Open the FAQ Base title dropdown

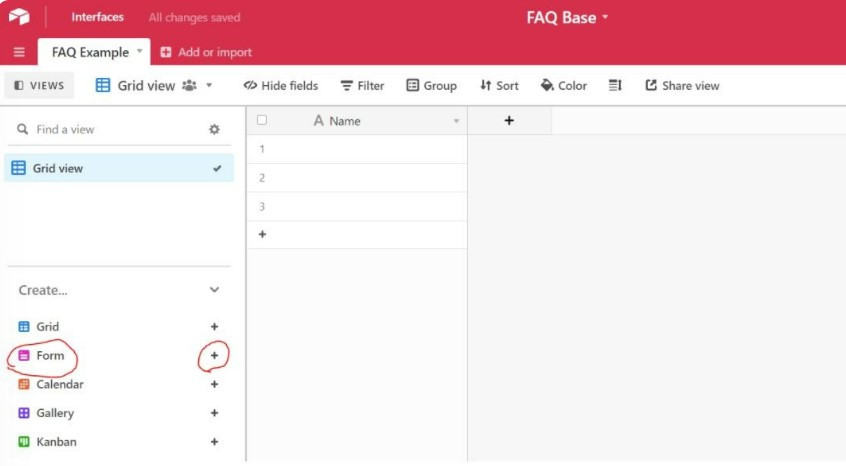click(567, 18)
